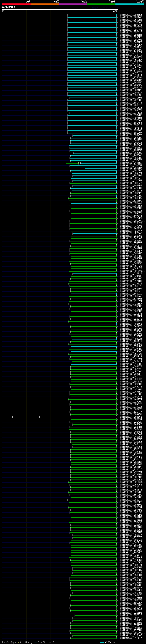The image size is (146, 644).
Task: Select hit label UniRef100_A7PG91
Action: 131,77
